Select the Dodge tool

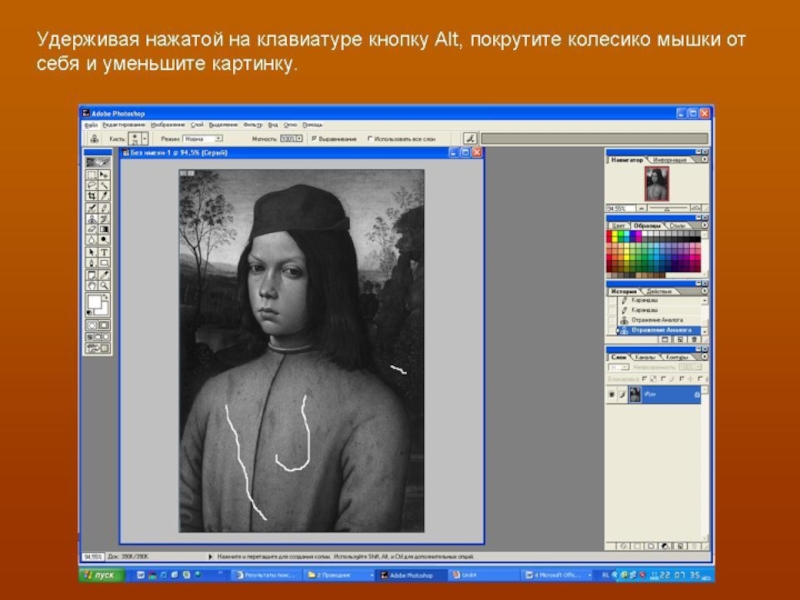click(104, 240)
